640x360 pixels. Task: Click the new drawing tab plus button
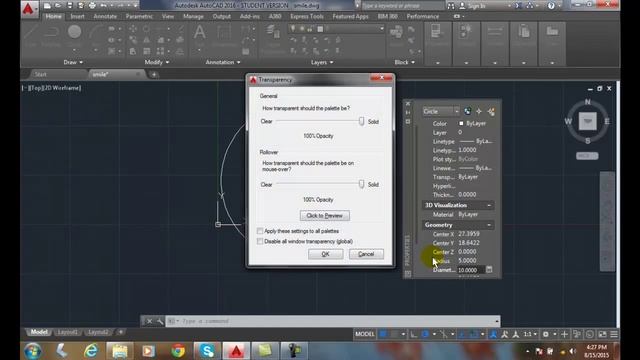click(154, 74)
